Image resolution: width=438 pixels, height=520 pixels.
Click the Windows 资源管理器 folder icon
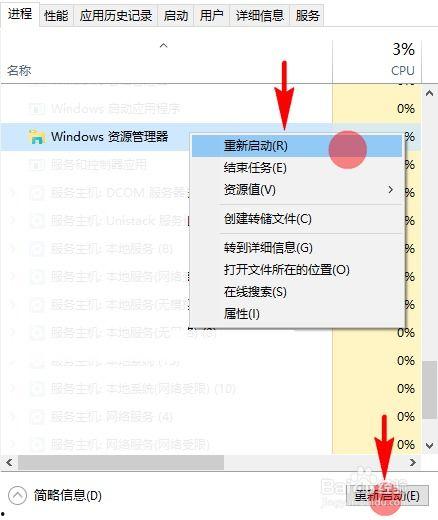(x=37, y=137)
